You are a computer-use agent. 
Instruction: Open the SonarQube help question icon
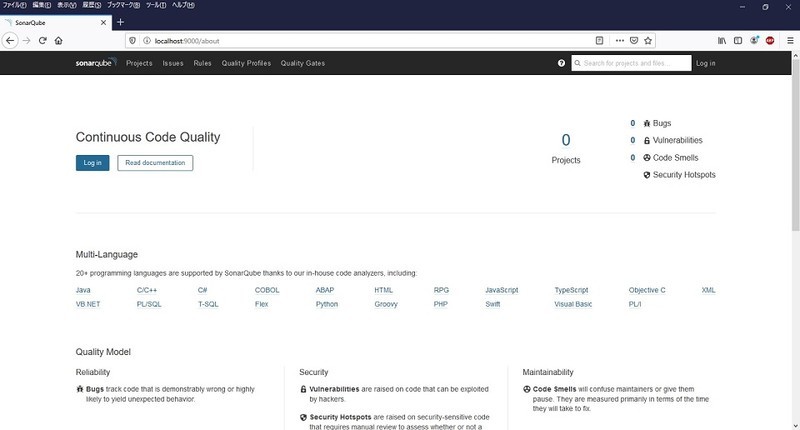561,63
